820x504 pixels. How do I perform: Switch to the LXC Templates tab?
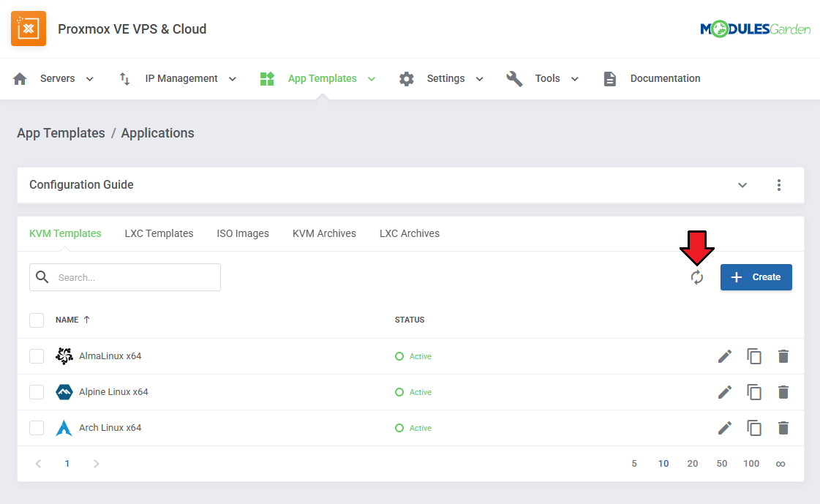[159, 234]
